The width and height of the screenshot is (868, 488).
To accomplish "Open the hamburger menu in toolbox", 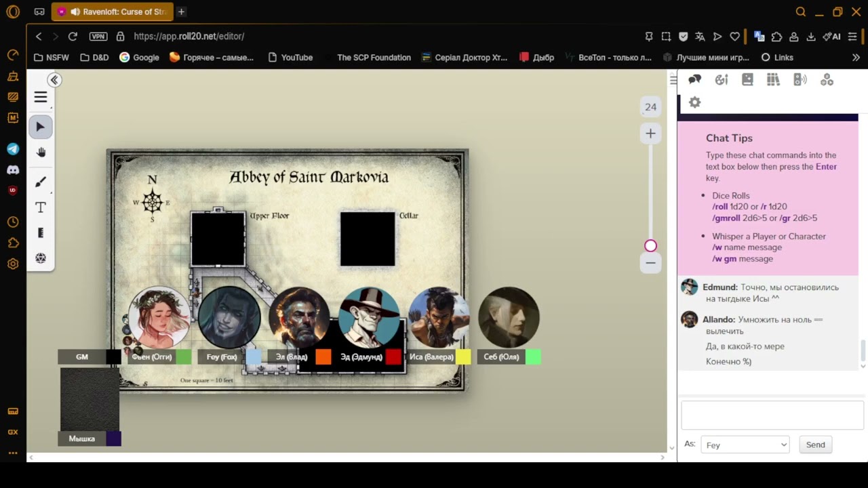I will pyautogui.click(x=41, y=98).
